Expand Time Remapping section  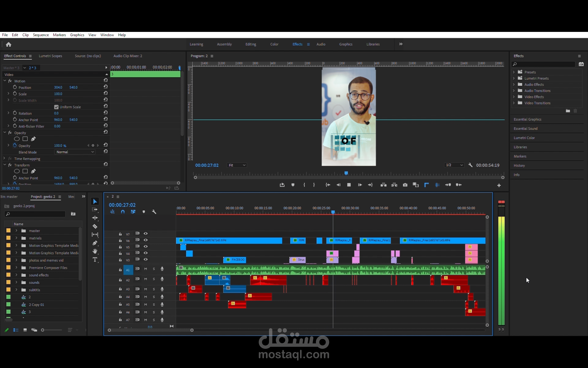[4, 158]
